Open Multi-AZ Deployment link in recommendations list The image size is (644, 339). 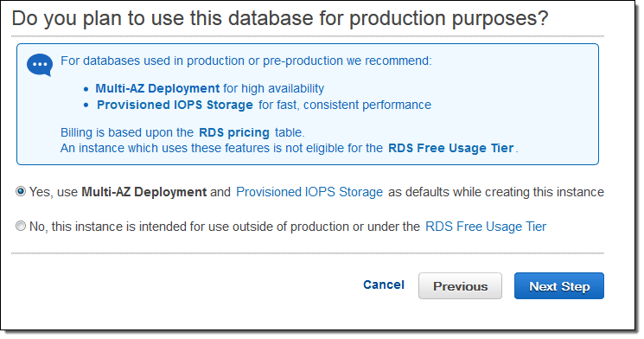pos(157,88)
